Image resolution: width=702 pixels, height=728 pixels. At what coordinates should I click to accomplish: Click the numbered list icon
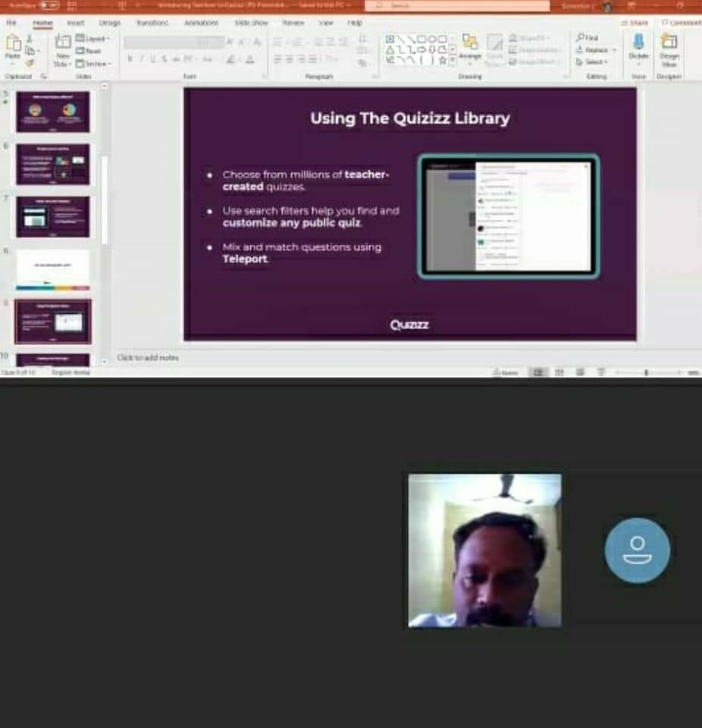298,42
